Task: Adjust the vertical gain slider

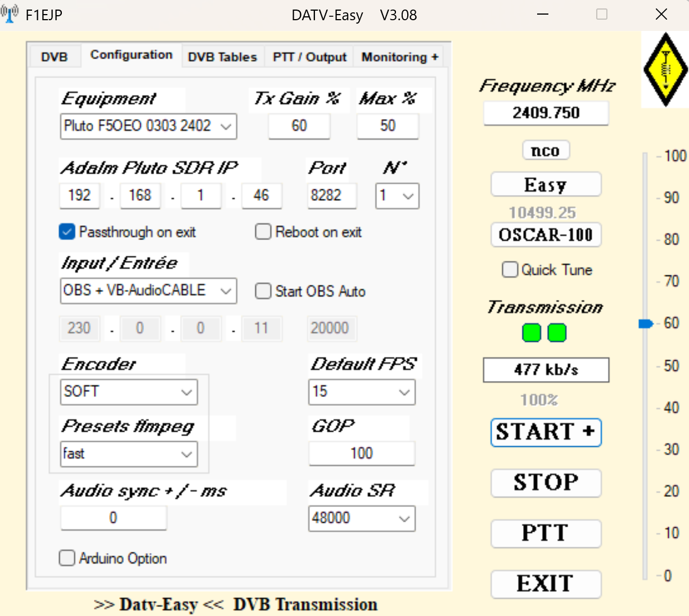Action: point(646,323)
